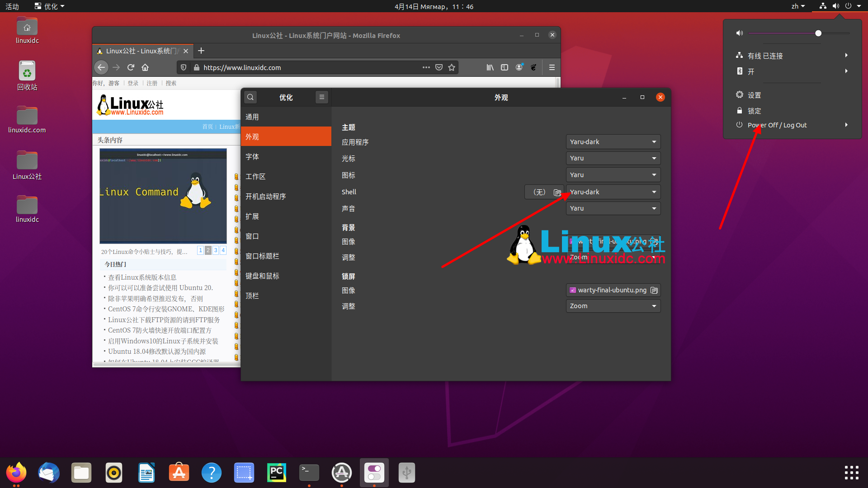Click the Firefox browser icon in dock

[x=15, y=472]
